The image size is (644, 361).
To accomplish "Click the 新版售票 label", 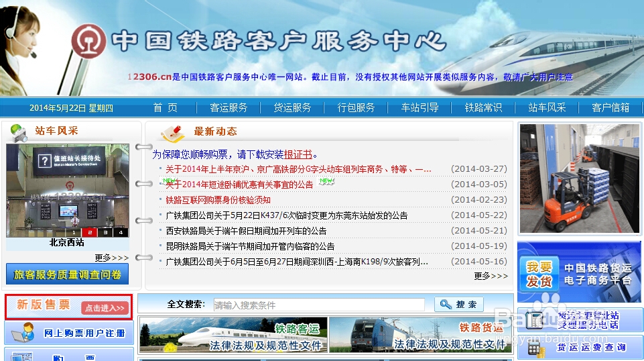I will click(43, 304).
